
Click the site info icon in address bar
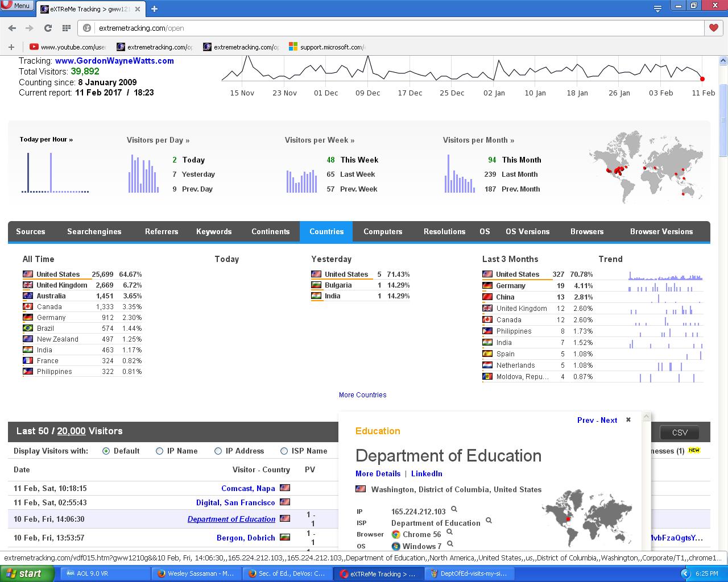point(87,28)
